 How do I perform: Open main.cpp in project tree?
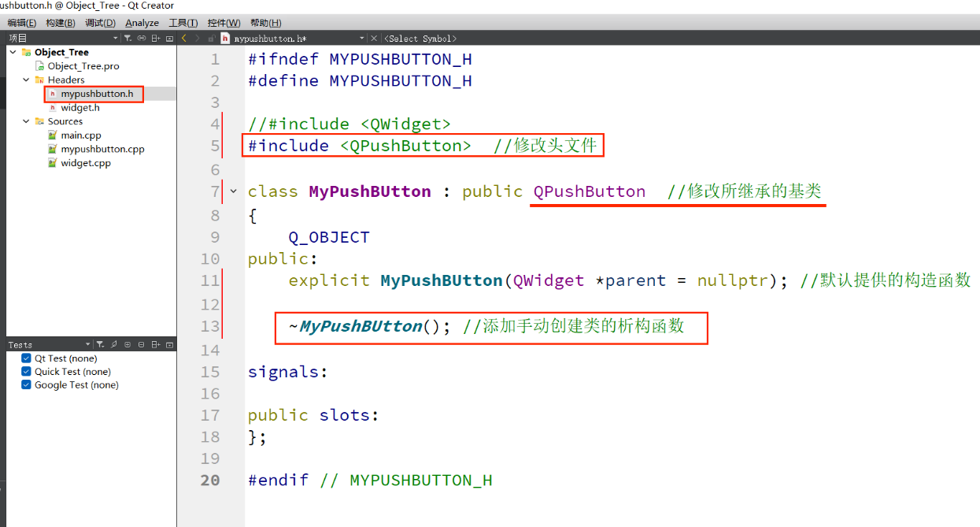(81, 135)
